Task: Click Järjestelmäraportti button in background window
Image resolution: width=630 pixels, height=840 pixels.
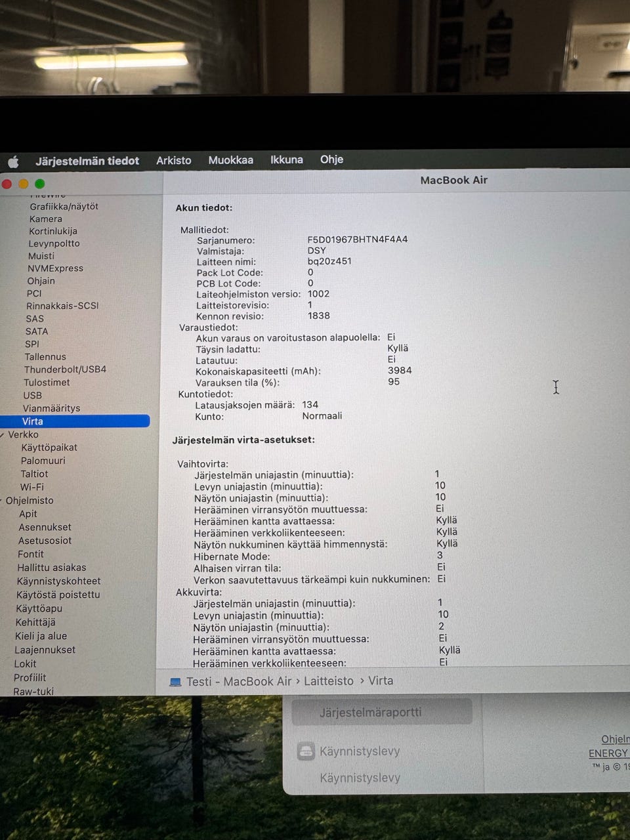Action: (x=381, y=712)
